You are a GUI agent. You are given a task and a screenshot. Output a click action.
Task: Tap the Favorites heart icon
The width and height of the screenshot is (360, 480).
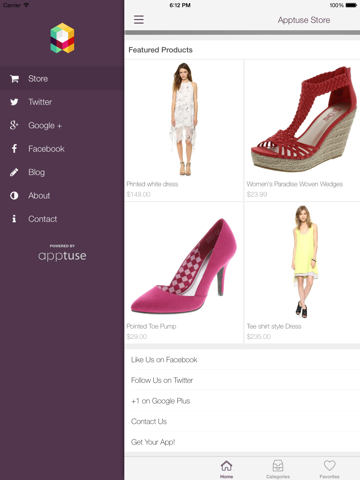[329, 466]
